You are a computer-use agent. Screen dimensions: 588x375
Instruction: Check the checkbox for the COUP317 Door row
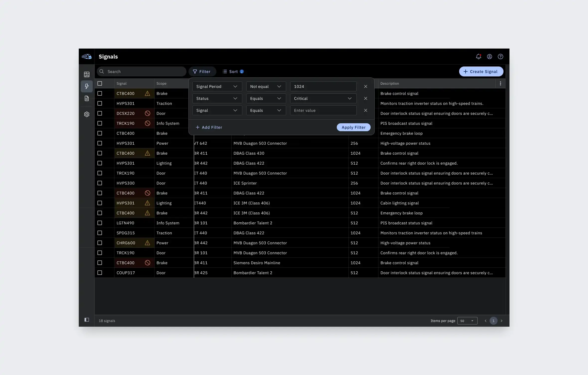[x=100, y=273]
